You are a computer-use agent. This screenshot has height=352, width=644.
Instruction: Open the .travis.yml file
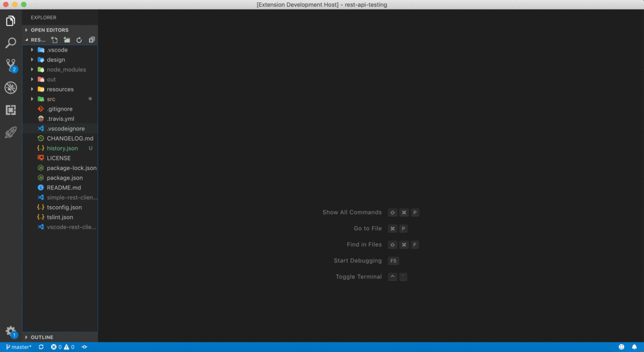point(60,119)
